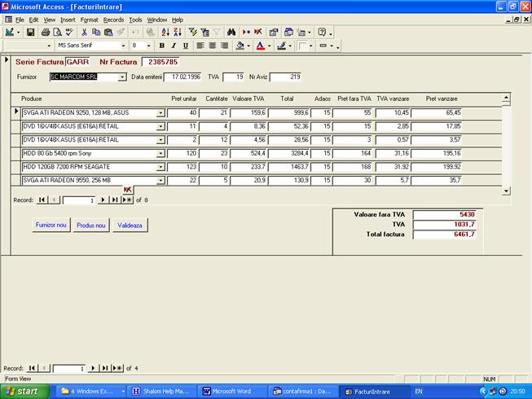532x399 pixels.
Task: Open the Format menu
Action: (x=89, y=20)
